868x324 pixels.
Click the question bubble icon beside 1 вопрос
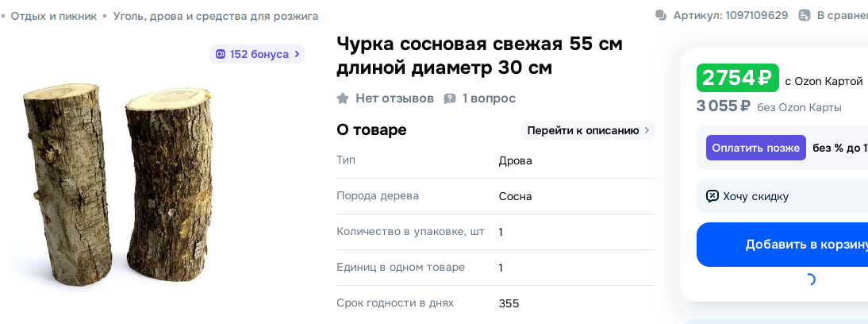(x=450, y=98)
